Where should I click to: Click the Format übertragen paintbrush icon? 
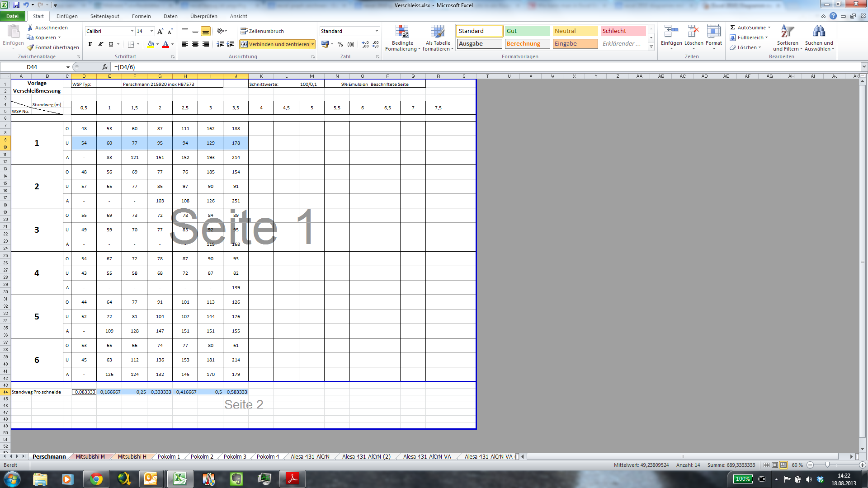(30, 47)
